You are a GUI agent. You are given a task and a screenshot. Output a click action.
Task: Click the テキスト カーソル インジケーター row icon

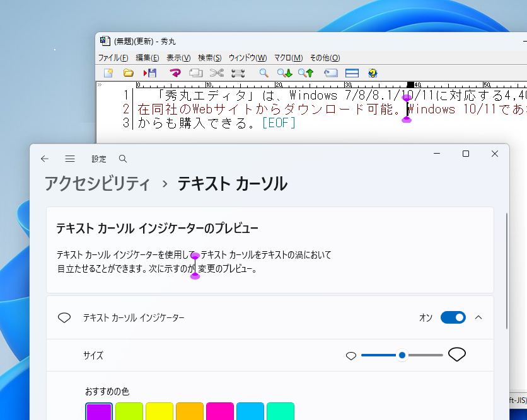[x=64, y=317]
